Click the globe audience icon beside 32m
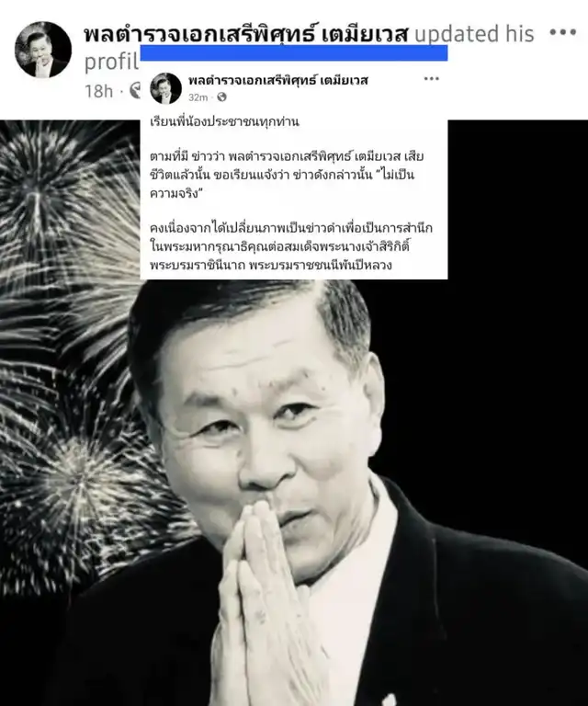 coord(221,97)
